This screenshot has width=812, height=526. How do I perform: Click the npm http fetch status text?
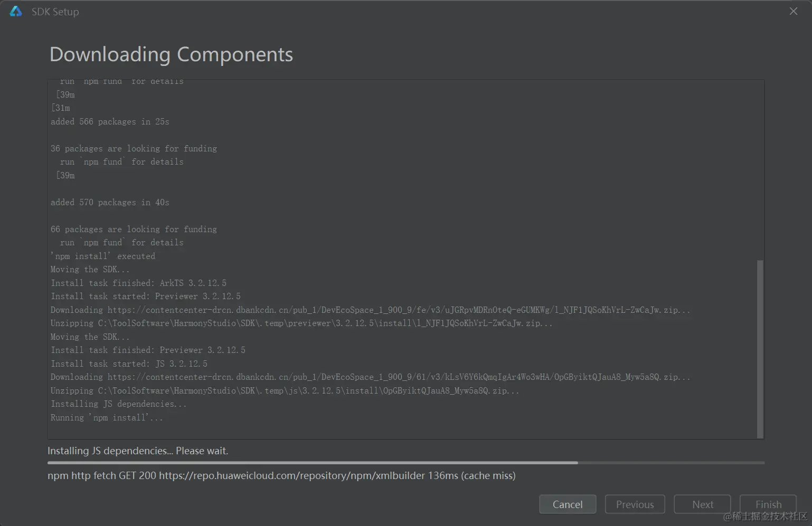pyautogui.click(x=281, y=475)
